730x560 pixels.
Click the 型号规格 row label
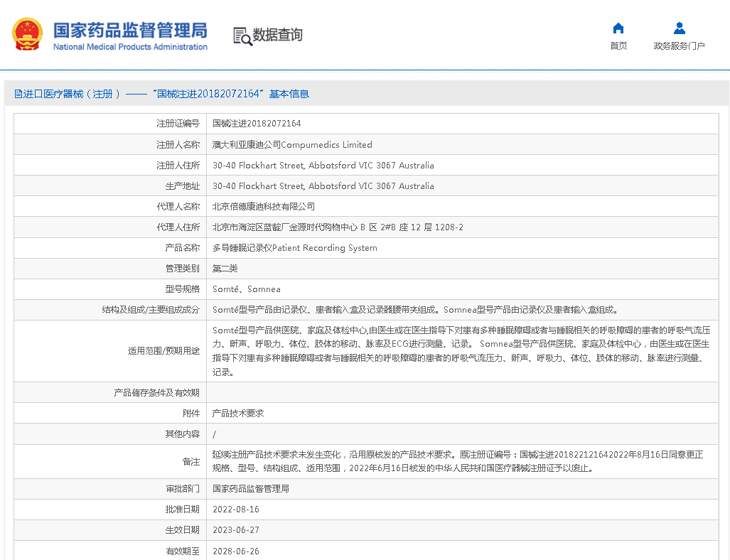[183, 289]
